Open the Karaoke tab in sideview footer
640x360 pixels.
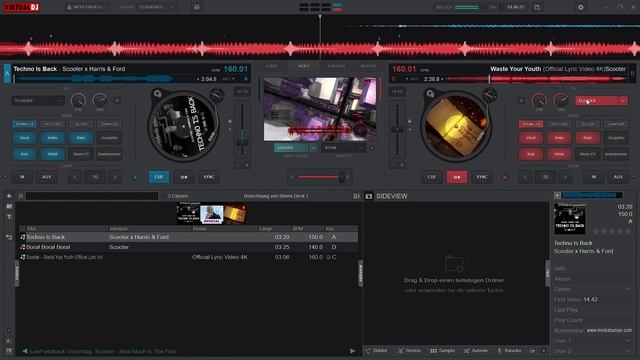point(509,351)
